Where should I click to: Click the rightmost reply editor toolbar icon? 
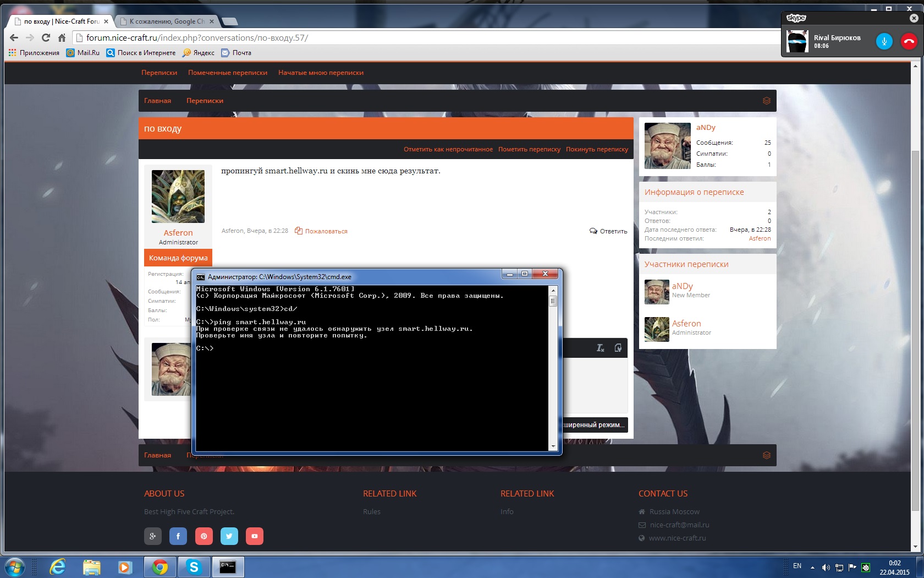618,348
